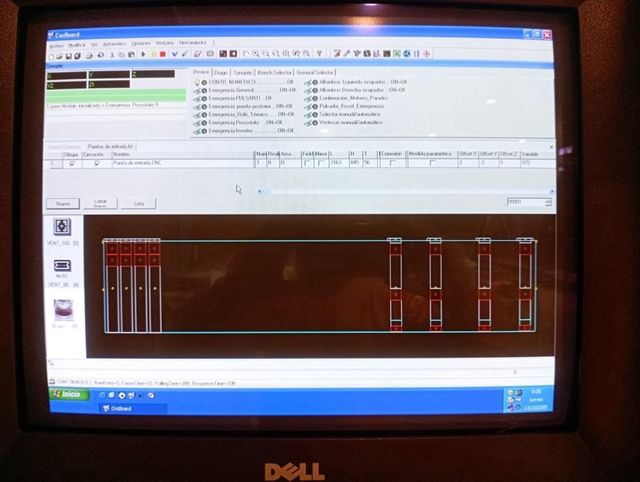Click the CncBoard taskbar button
This screenshot has height=482, width=640.
point(133,409)
